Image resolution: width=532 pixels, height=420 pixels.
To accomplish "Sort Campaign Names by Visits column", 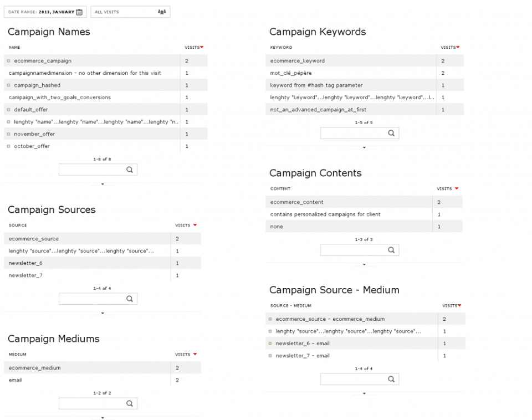I will (x=193, y=48).
